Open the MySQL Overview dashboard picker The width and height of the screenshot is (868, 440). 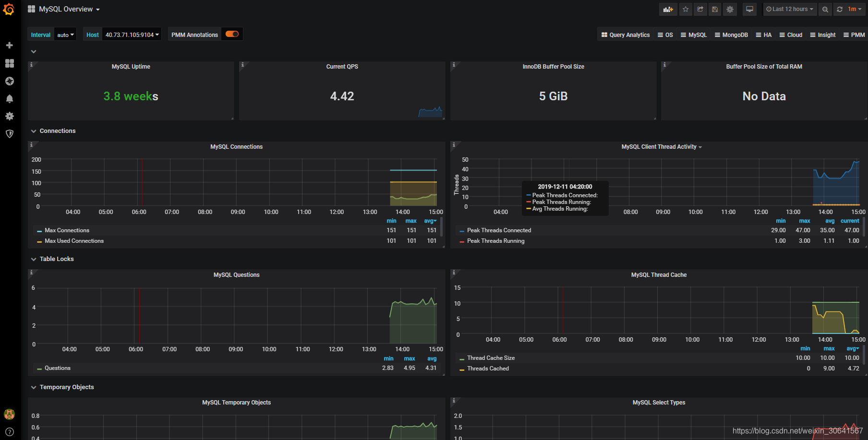(x=64, y=9)
